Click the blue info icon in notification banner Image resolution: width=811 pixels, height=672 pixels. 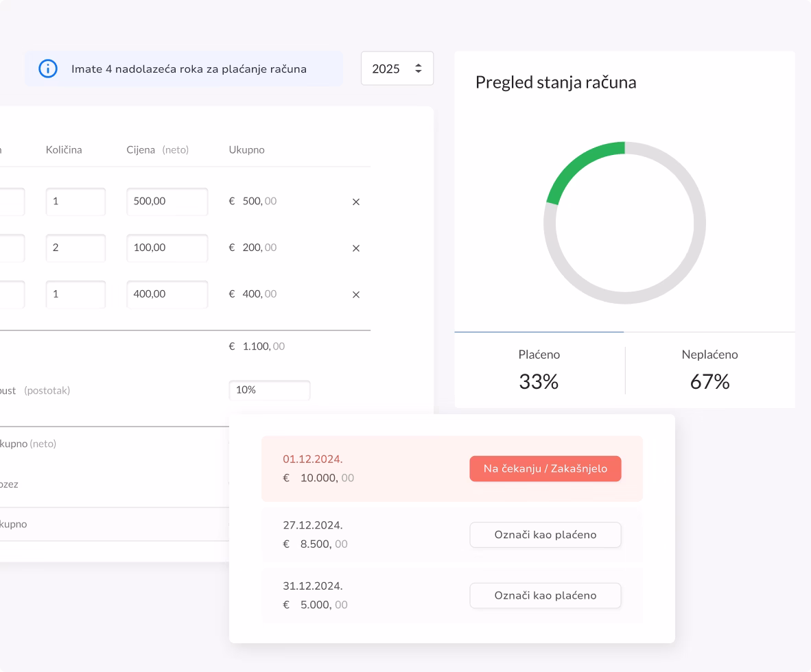(x=48, y=69)
